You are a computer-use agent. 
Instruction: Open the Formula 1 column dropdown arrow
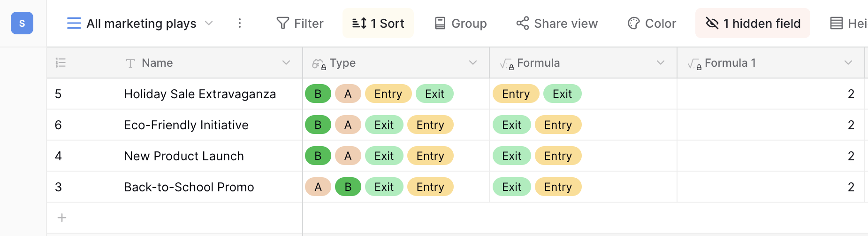click(x=848, y=63)
